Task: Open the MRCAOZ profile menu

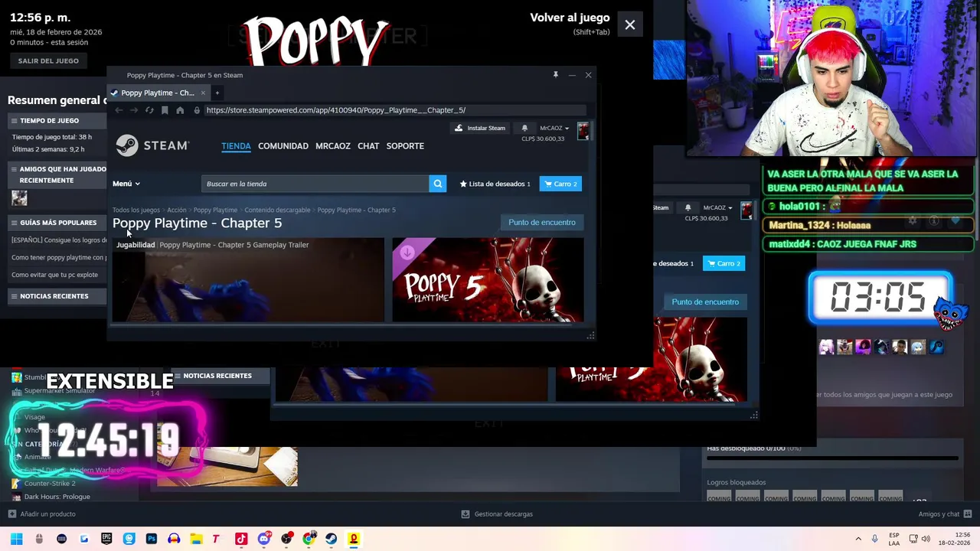Action: (x=333, y=146)
